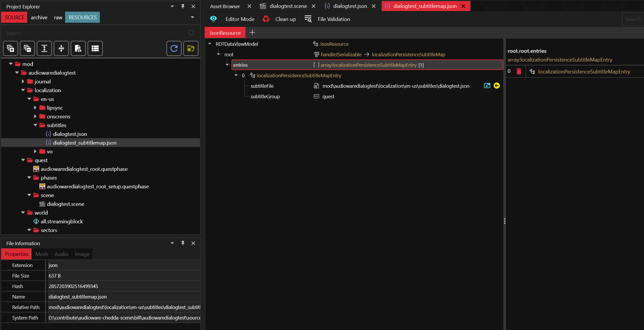644x330 pixels.
Task: Toggle Editor Mode eye icon
Action: [x=213, y=19]
